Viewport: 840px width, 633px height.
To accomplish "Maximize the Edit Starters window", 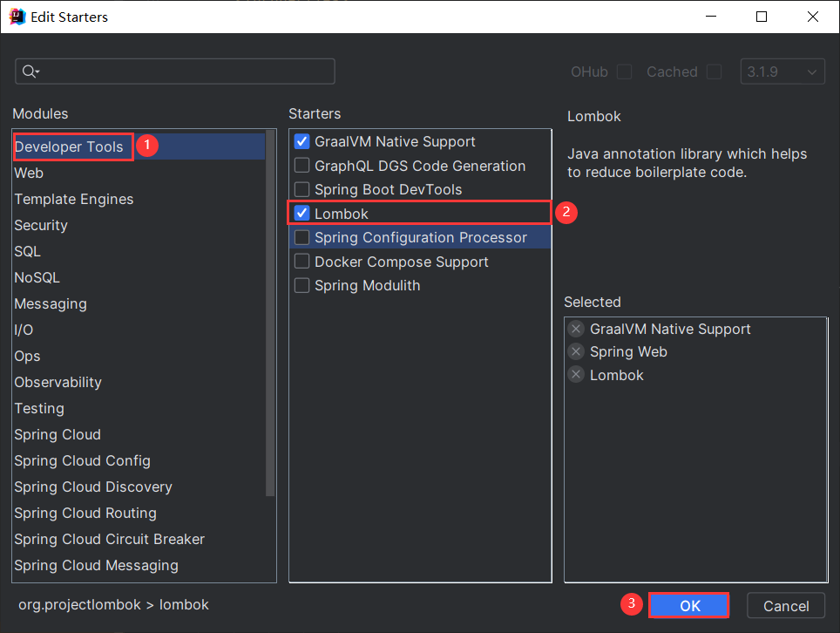I will pos(762,17).
